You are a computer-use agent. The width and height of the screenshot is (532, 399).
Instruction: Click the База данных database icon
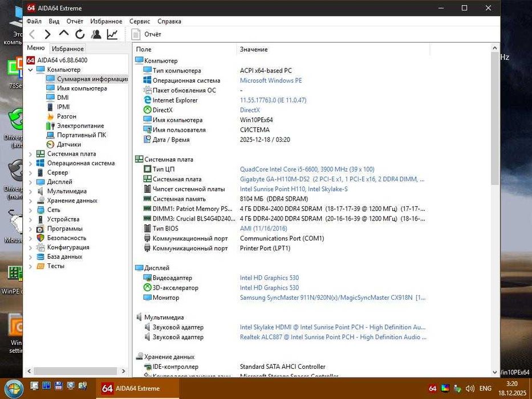coord(40,257)
